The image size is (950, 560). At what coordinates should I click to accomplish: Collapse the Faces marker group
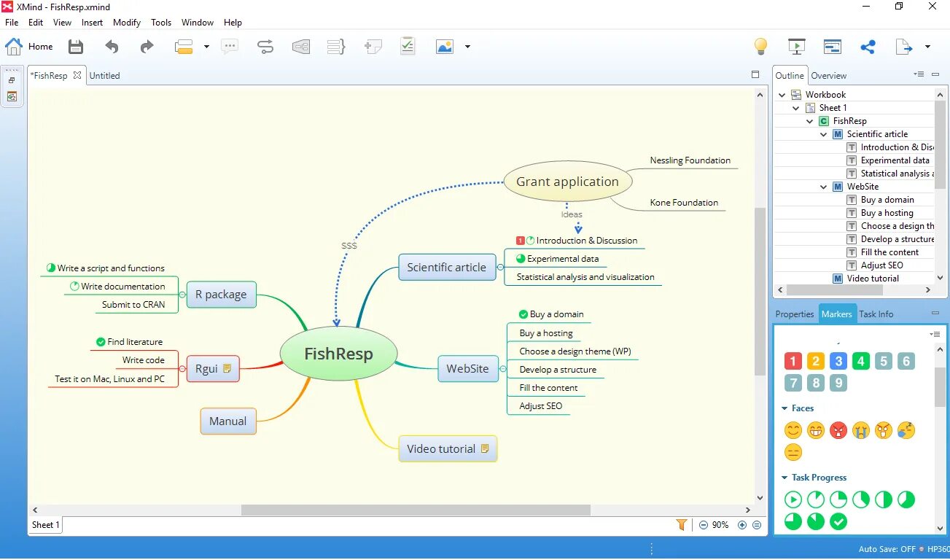pyautogui.click(x=784, y=408)
